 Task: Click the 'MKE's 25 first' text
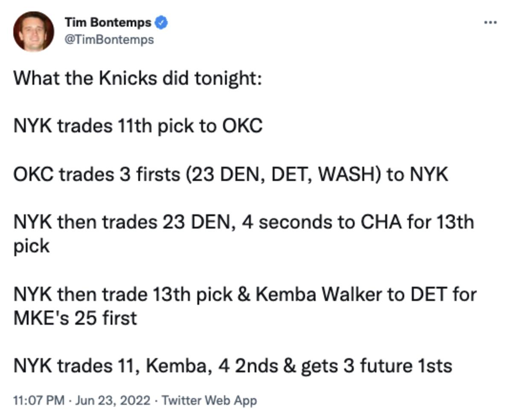pyautogui.click(x=75, y=318)
